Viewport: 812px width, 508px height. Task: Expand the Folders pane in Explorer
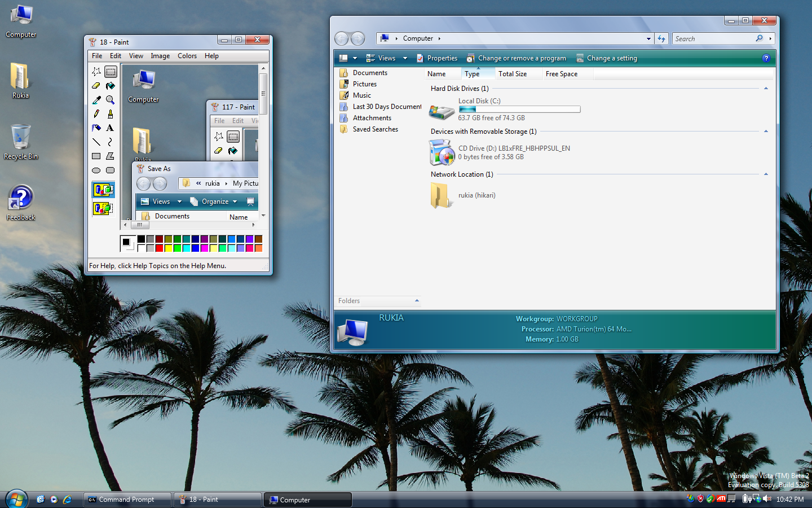coord(417,301)
